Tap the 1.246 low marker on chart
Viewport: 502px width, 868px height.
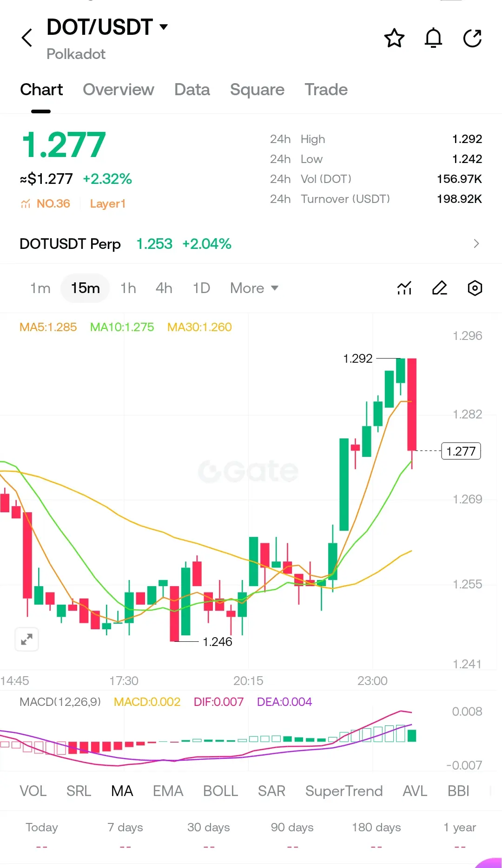(217, 642)
